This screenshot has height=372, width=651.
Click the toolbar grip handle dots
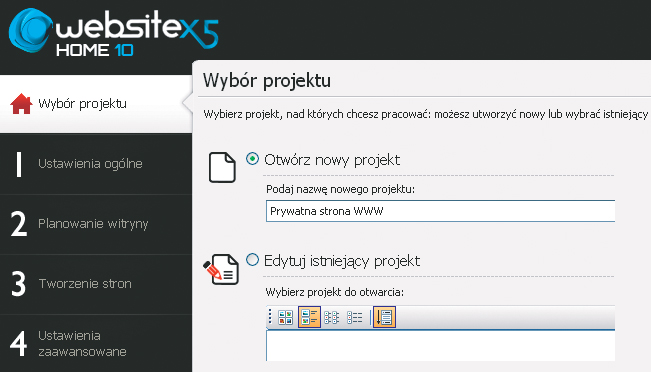[x=270, y=317]
